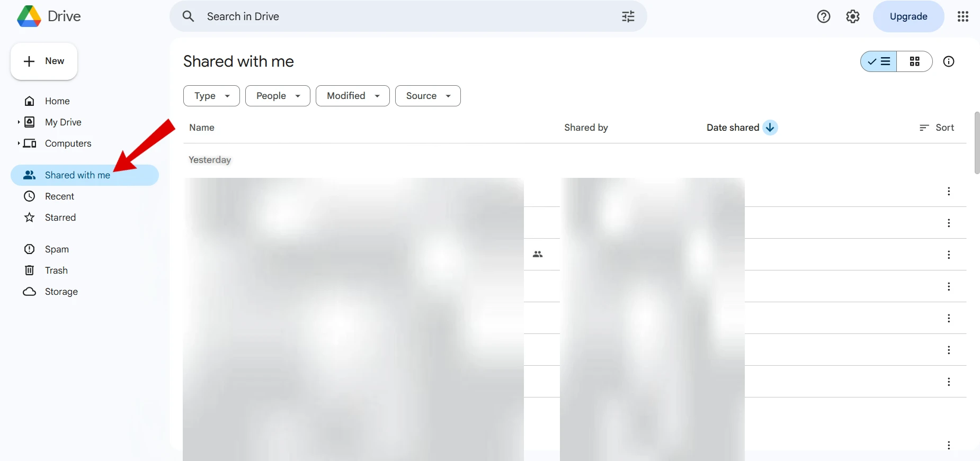Expand the My Drive folder tree
The height and width of the screenshot is (461, 980).
[19, 122]
